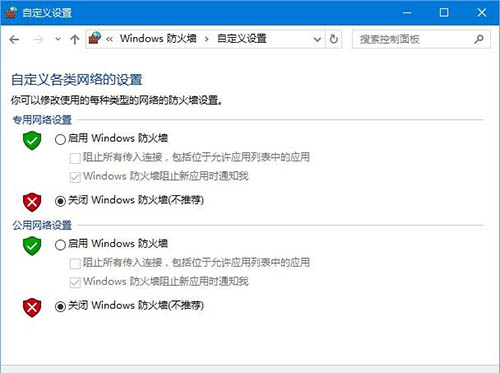500x373 pixels.
Task: Click green shield icon in 专用网络设置
Action: pyautogui.click(x=32, y=140)
